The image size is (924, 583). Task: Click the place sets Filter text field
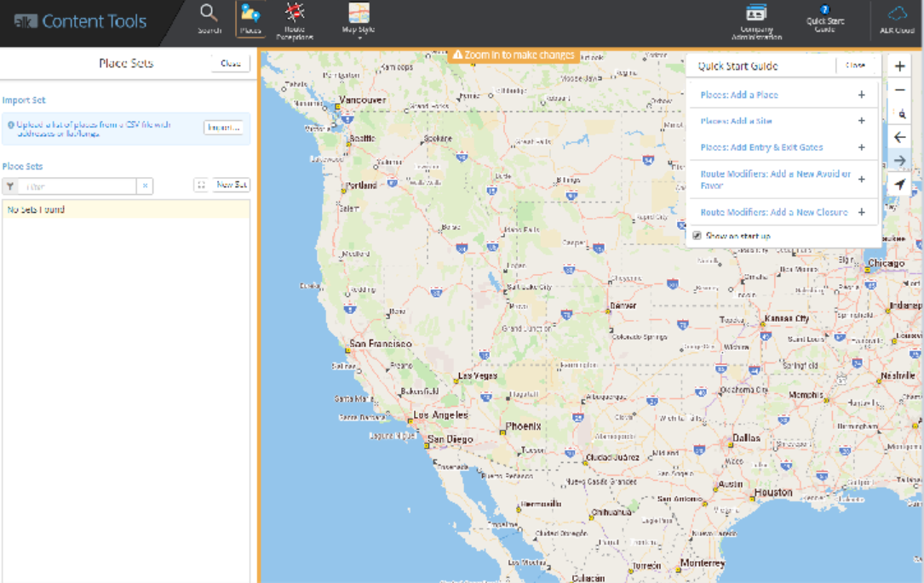pyautogui.click(x=77, y=186)
